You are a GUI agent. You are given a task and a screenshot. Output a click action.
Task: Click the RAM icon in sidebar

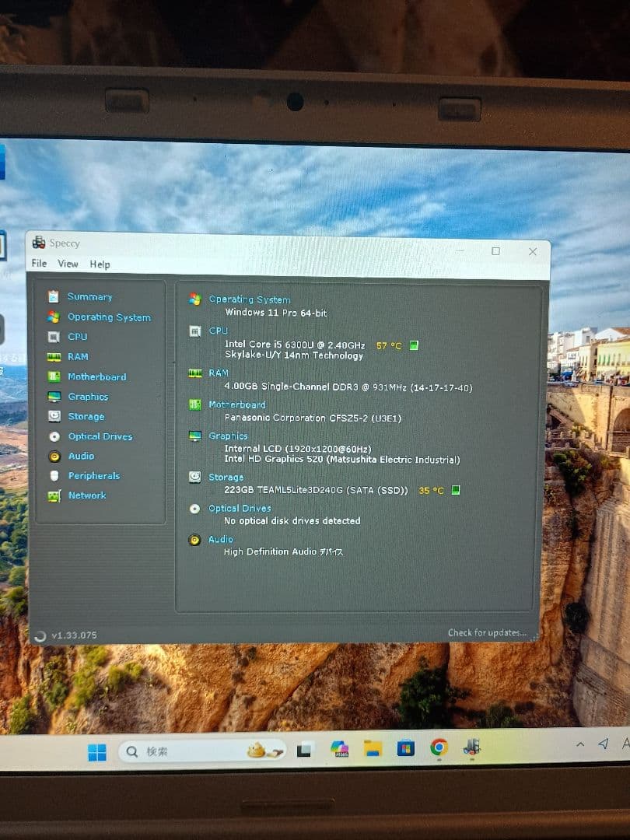click(x=54, y=357)
